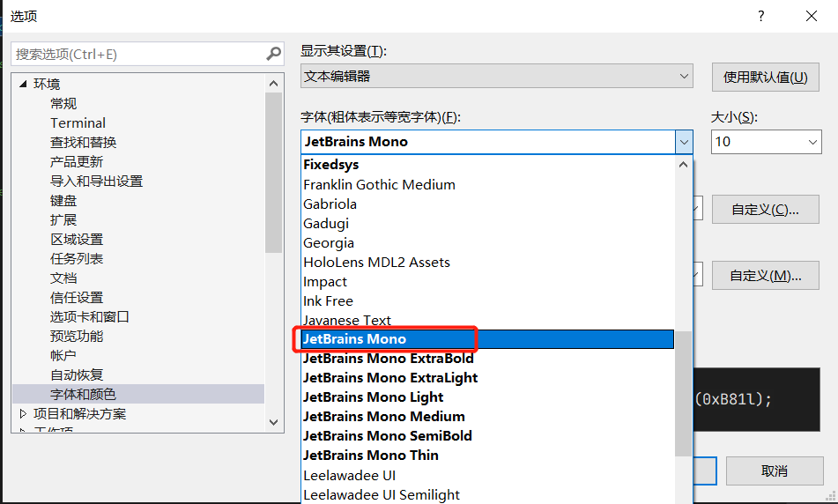This screenshot has height=504, width=838.
Task: Select 扩展 in the tree
Action: [63, 219]
